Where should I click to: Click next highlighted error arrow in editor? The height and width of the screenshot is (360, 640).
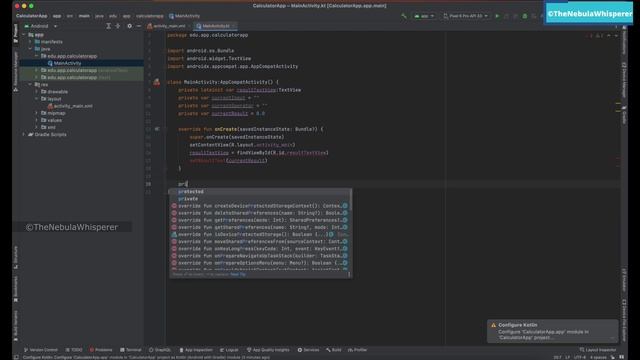click(x=616, y=36)
